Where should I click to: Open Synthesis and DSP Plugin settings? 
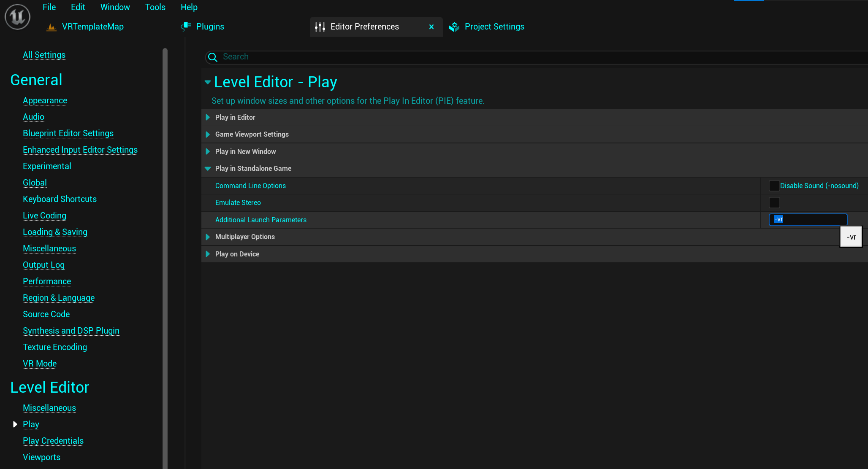click(x=71, y=331)
